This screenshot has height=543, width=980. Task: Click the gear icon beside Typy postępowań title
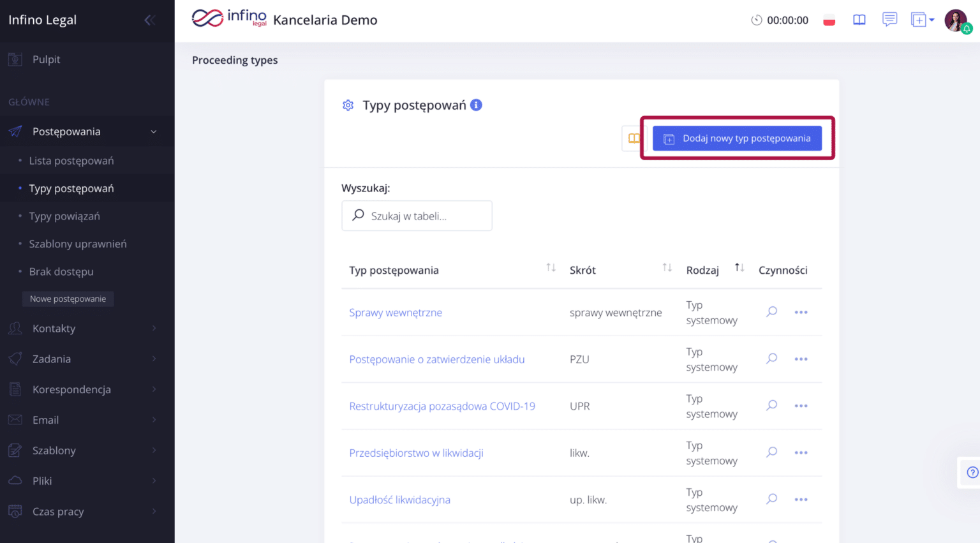[x=348, y=105]
